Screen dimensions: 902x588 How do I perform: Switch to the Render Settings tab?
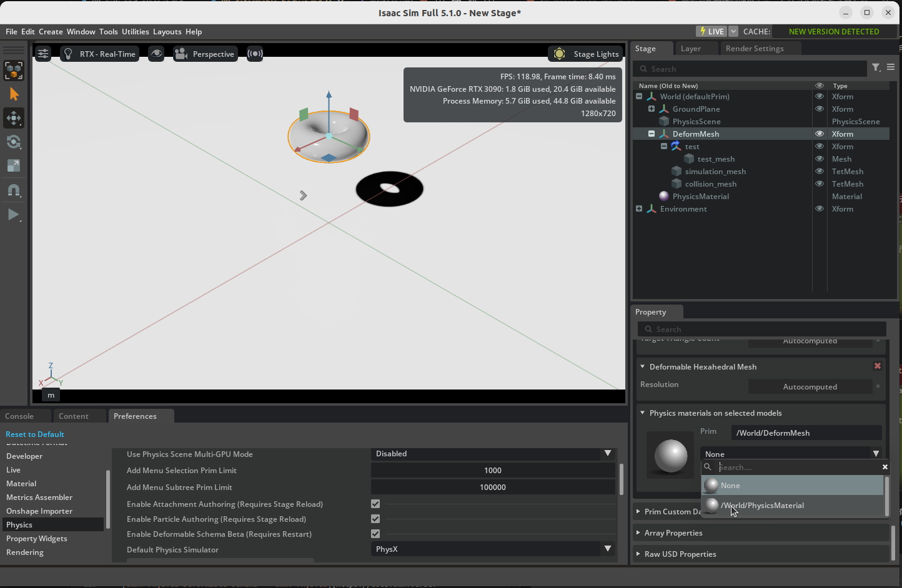point(754,49)
